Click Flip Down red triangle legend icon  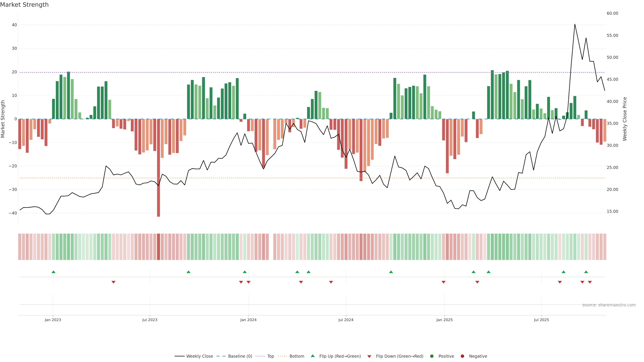(x=369, y=356)
